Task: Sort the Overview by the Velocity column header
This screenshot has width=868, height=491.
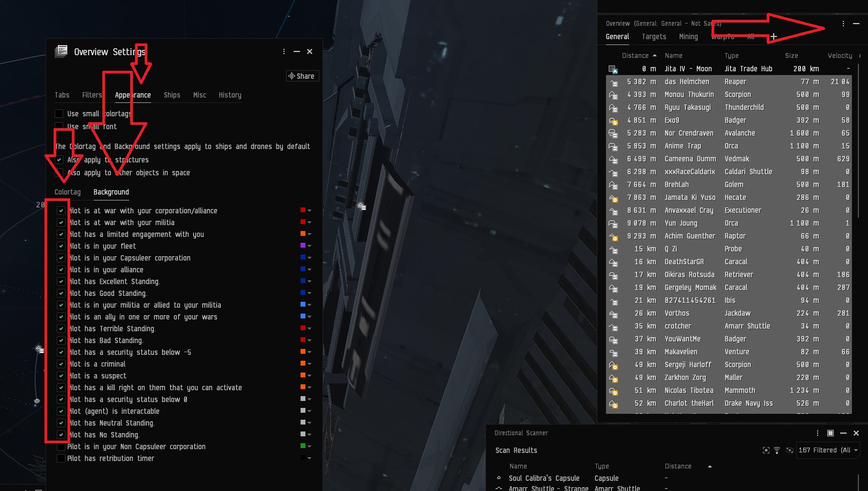Action: (x=840, y=56)
